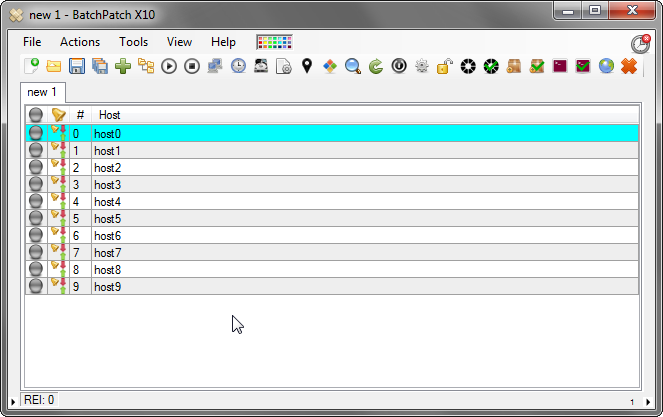Click the gray gear toolbar icon
The image size is (663, 417).
[422, 66]
